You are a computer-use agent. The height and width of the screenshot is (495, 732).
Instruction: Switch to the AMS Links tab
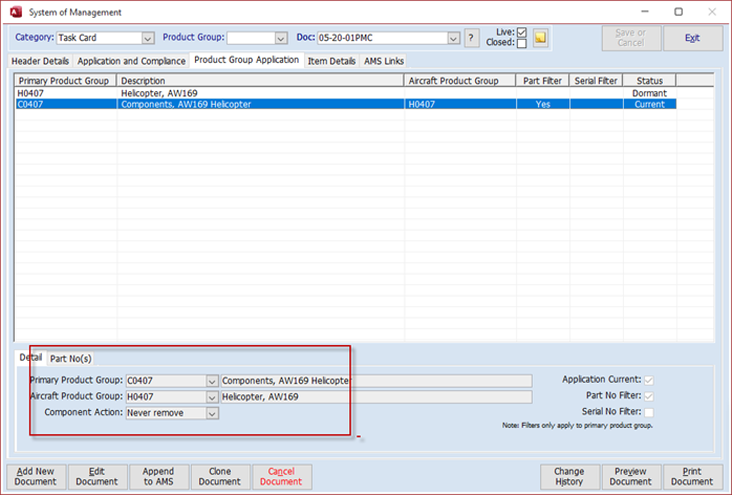[x=384, y=61]
